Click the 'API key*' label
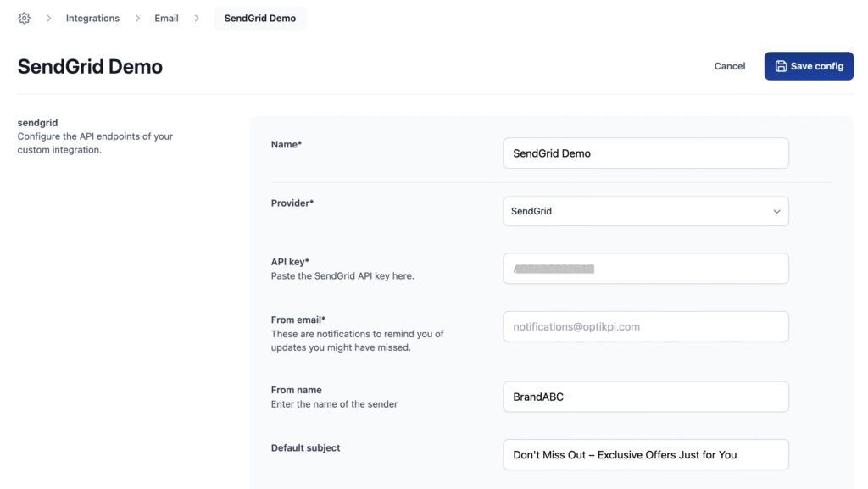This screenshot has width=868, height=489. (x=290, y=261)
